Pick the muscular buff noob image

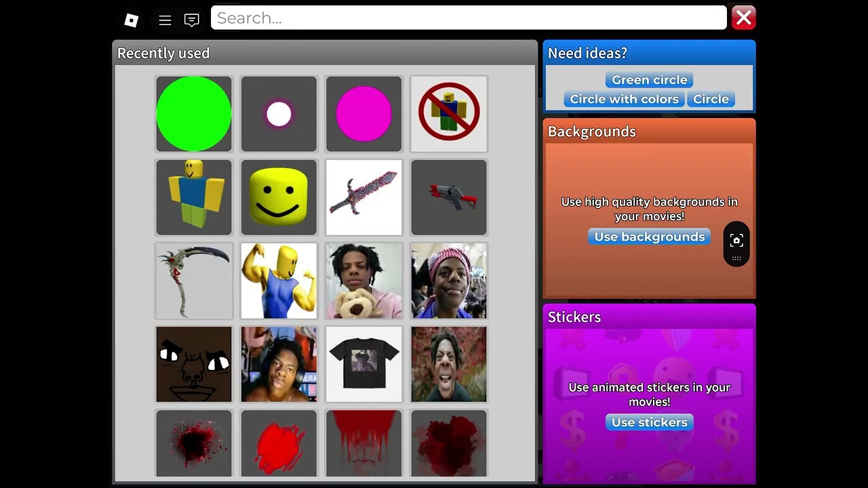point(279,281)
